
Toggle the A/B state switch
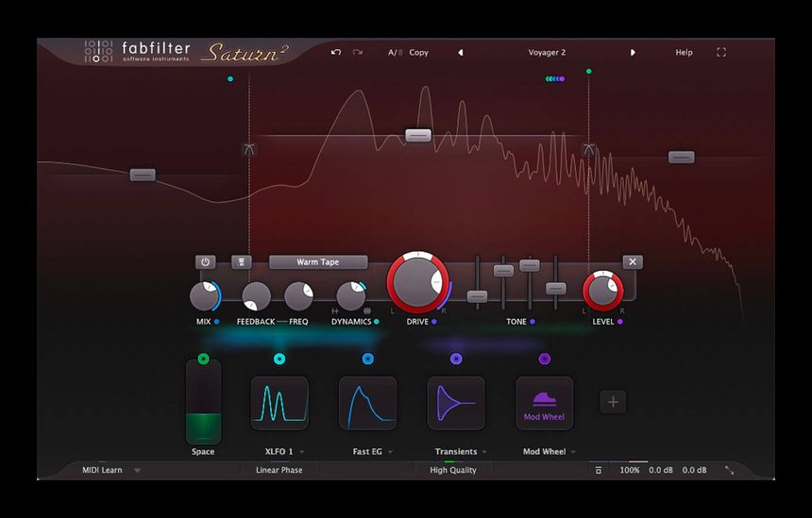395,52
